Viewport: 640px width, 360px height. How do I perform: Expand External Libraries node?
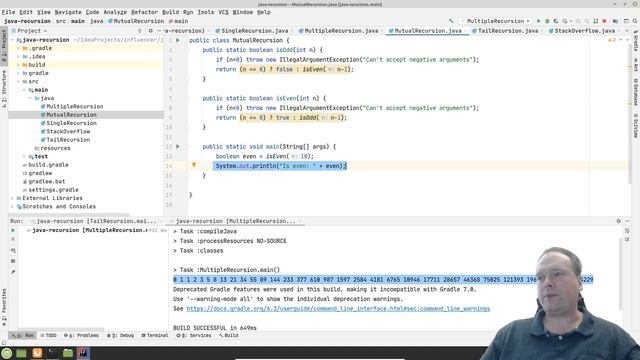(12, 198)
